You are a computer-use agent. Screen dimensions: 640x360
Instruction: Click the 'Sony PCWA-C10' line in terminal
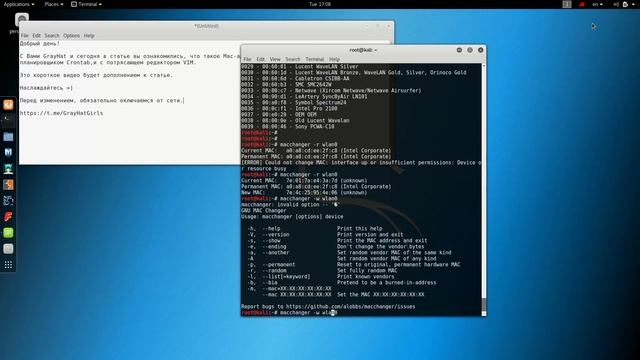click(x=288, y=127)
